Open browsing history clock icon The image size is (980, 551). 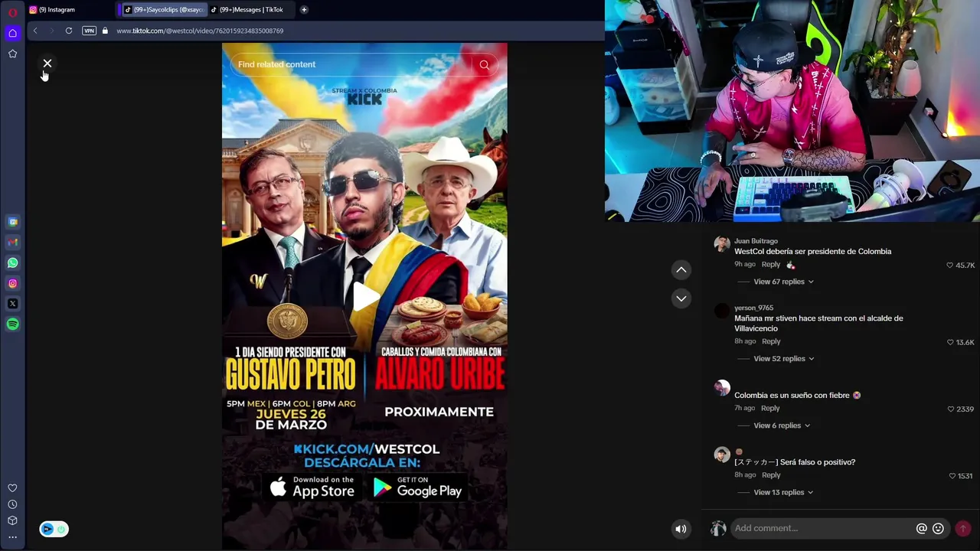pyautogui.click(x=12, y=504)
